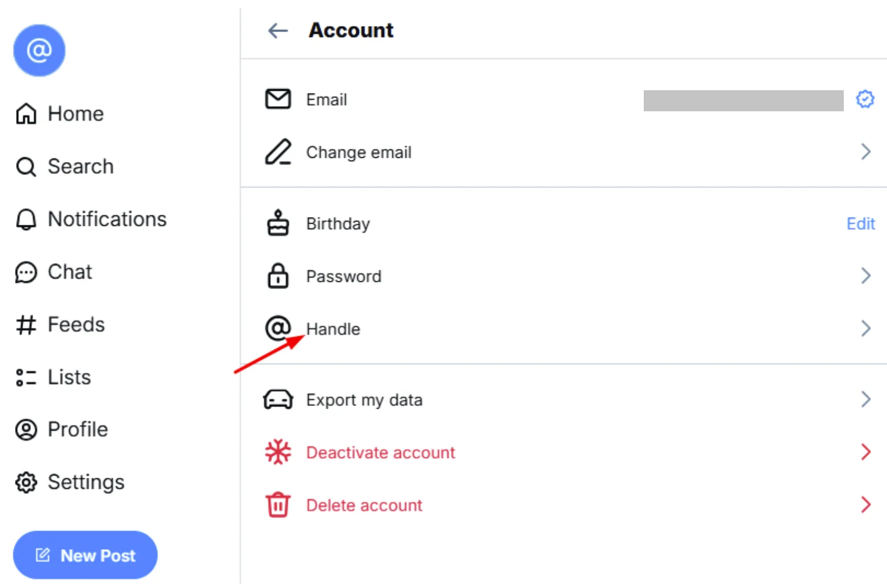
Task: Open Lists from the sidebar icon
Action: tap(25, 377)
